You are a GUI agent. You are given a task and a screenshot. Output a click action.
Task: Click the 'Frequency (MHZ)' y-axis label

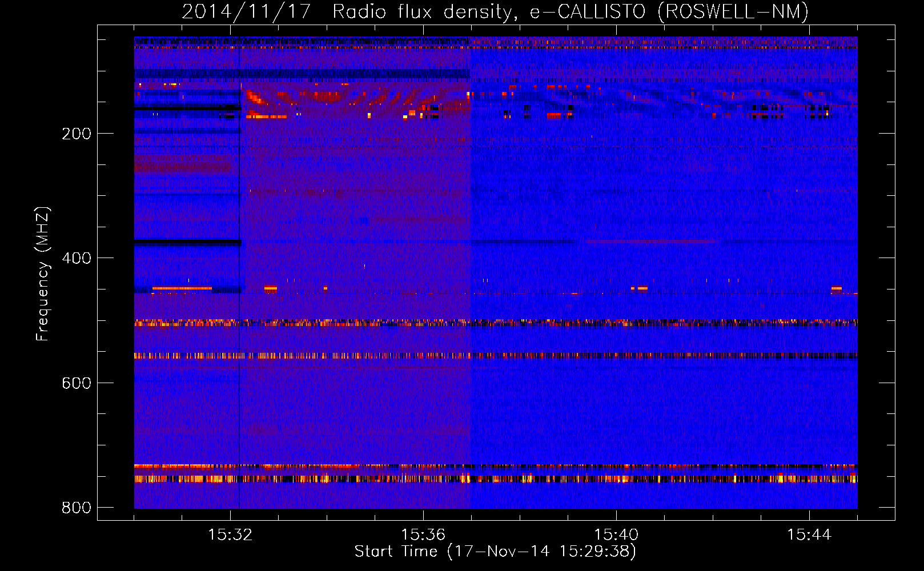pyautogui.click(x=43, y=274)
